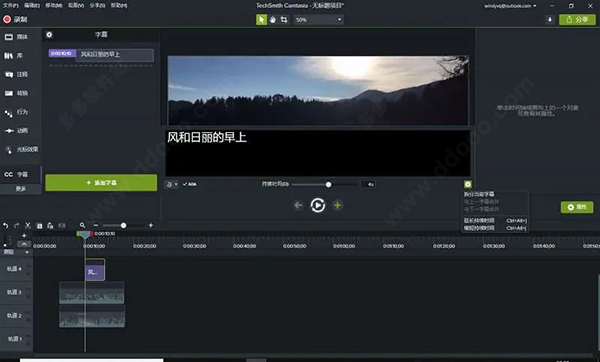Click the scissors cut icon above timeline
This screenshot has height=362, width=600.
click(28, 225)
